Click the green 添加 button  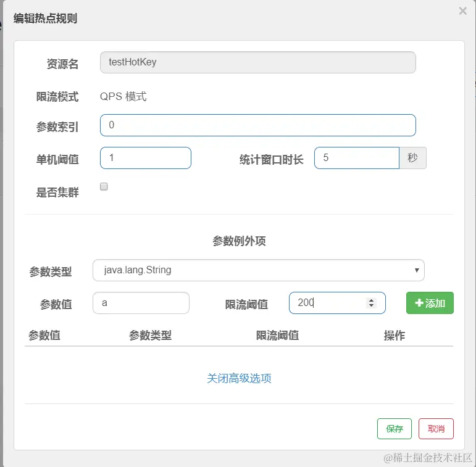coord(430,303)
